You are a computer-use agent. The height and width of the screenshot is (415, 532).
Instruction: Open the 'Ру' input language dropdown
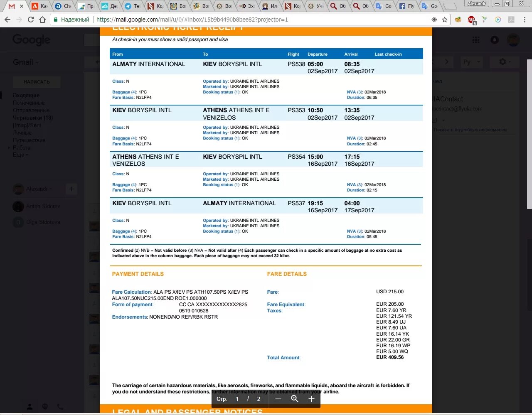pos(472,62)
